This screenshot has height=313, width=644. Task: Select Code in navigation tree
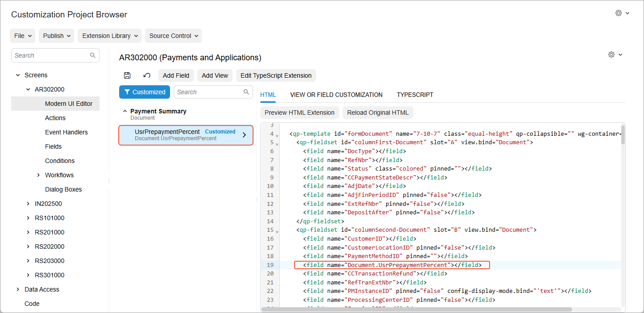(32, 304)
